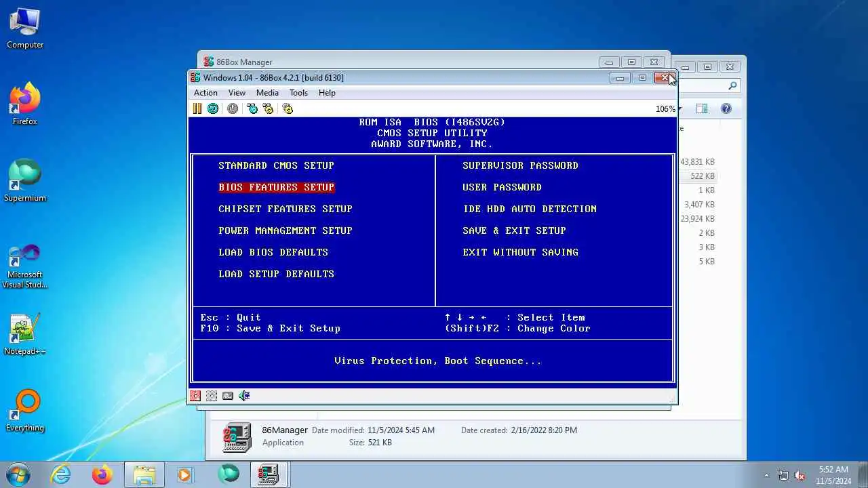The image size is (868, 488).
Task: Click the 43,831 KB file size cell
Action: pos(697,162)
